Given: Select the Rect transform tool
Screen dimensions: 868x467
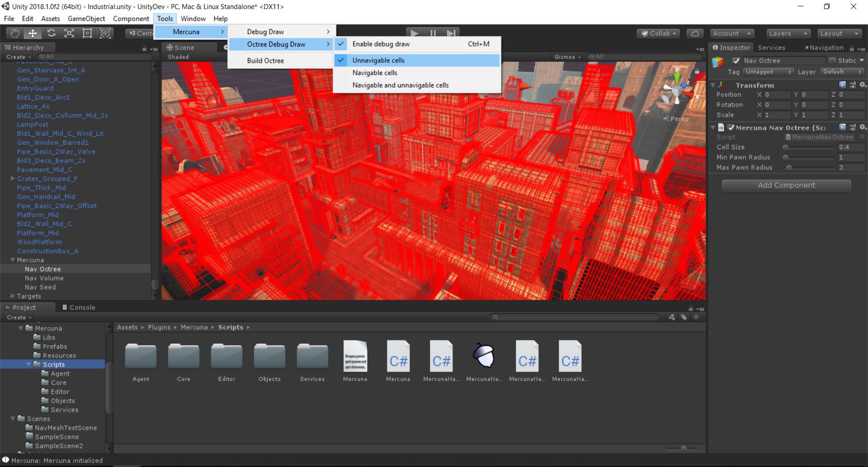Looking at the screenshot, I should tap(87, 33).
